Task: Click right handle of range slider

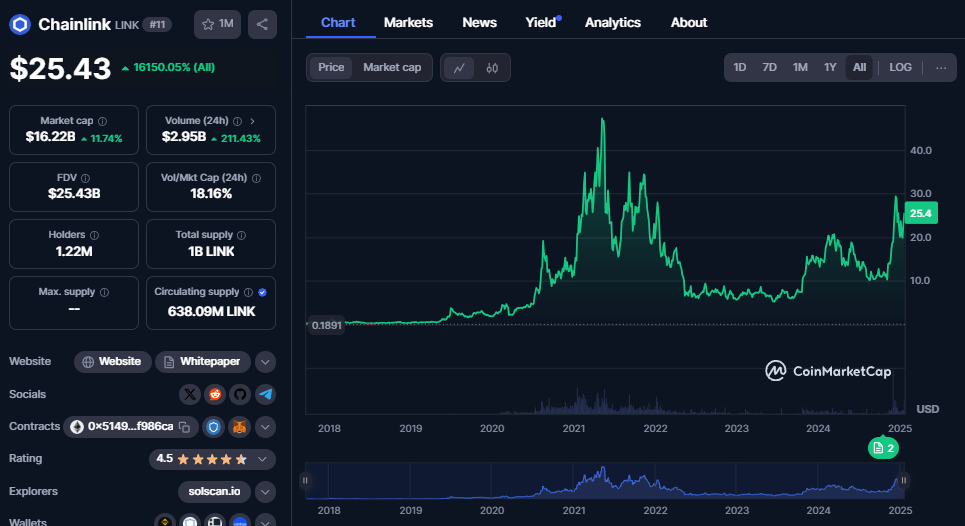Action: coord(903,480)
